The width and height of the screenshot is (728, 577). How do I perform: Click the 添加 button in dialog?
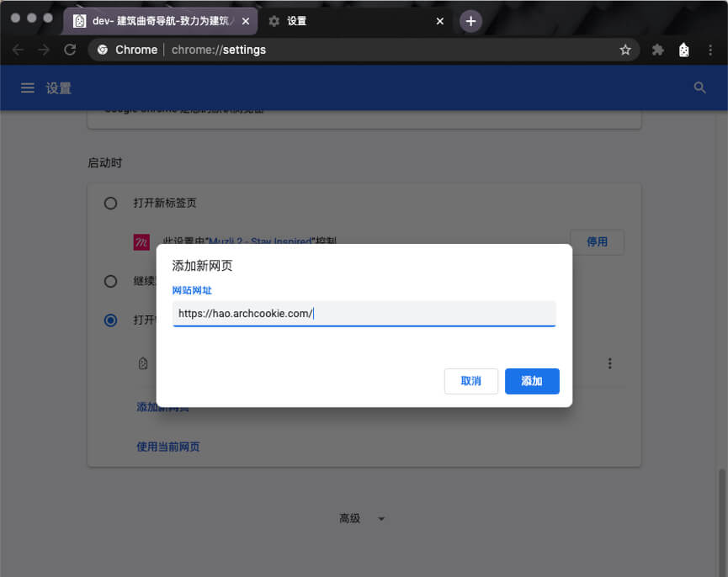[532, 381]
